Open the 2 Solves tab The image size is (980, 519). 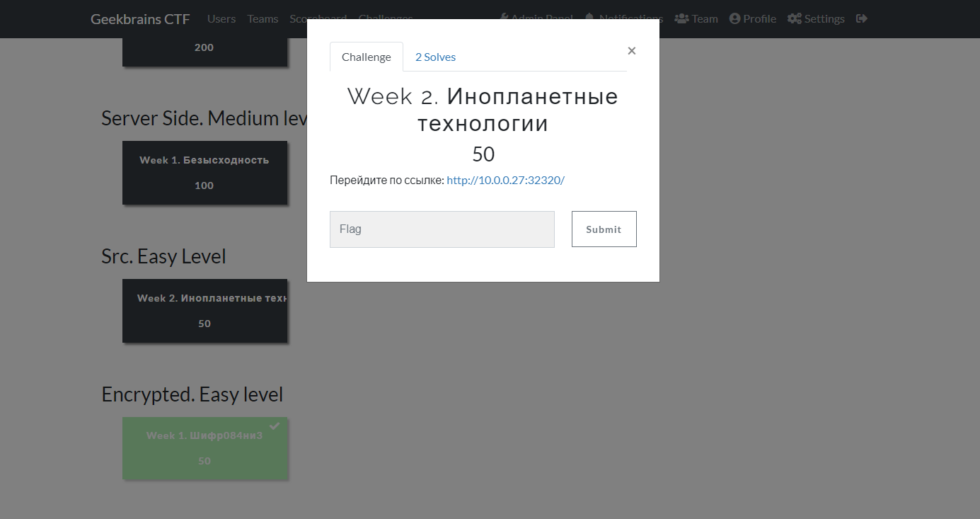click(435, 57)
